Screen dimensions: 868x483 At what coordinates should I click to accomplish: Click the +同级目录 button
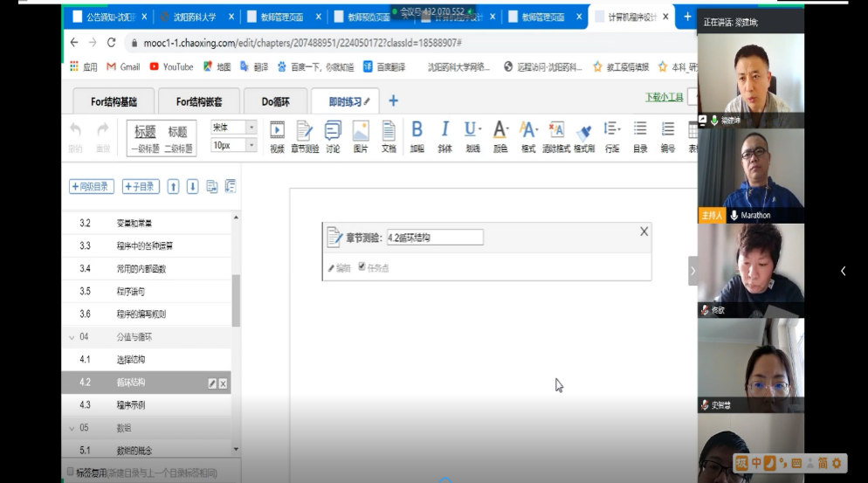(x=92, y=186)
